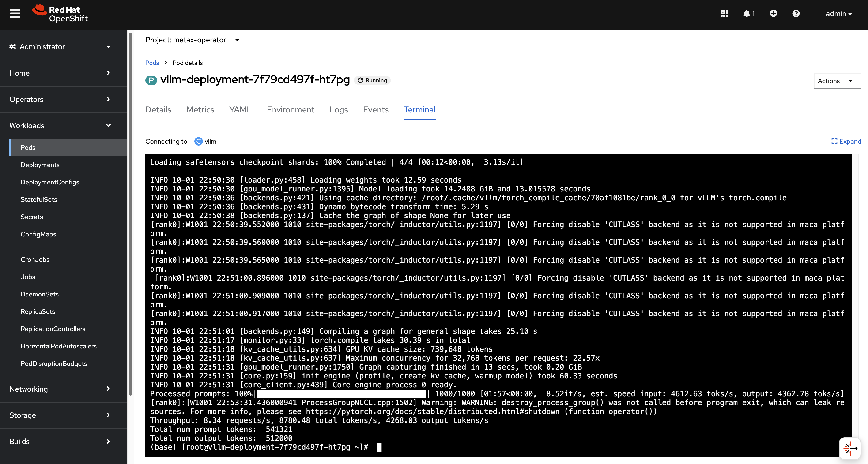Image resolution: width=868 pixels, height=464 pixels.
Task: Expand the terminal to full screen
Action: [846, 141]
